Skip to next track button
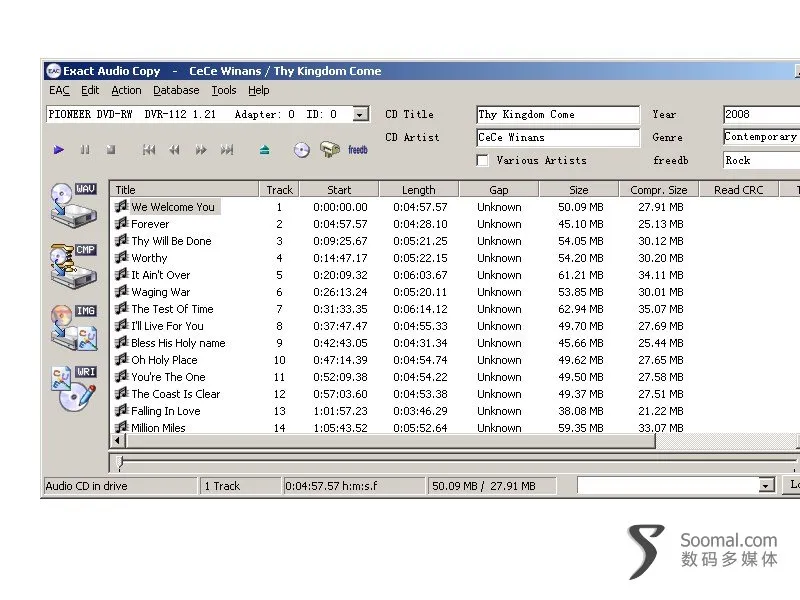The width and height of the screenshot is (800, 600). [227, 149]
